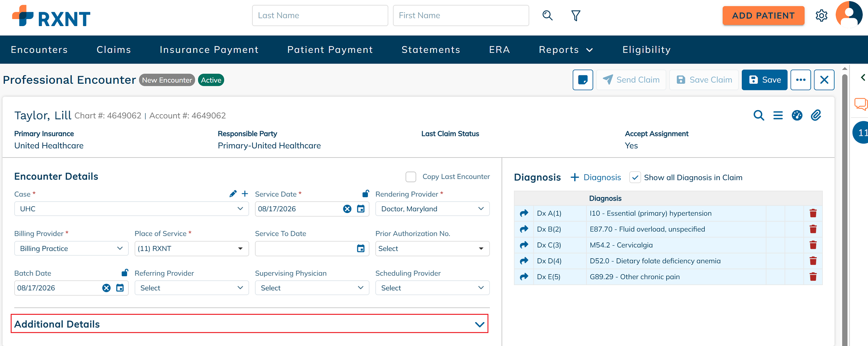Open Patient Payment menu
The image size is (868, 346).
point(330,50)
